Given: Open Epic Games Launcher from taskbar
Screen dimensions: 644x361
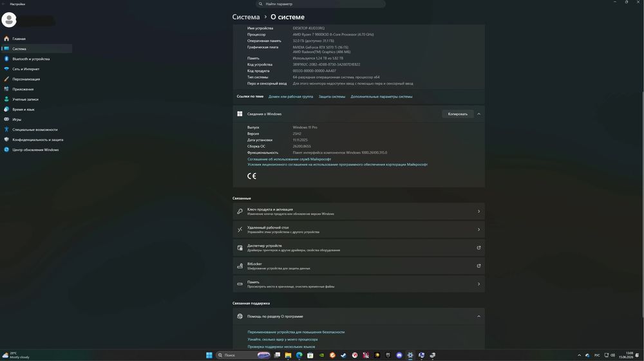Looking at the screenshot, I should click(388, 355).
